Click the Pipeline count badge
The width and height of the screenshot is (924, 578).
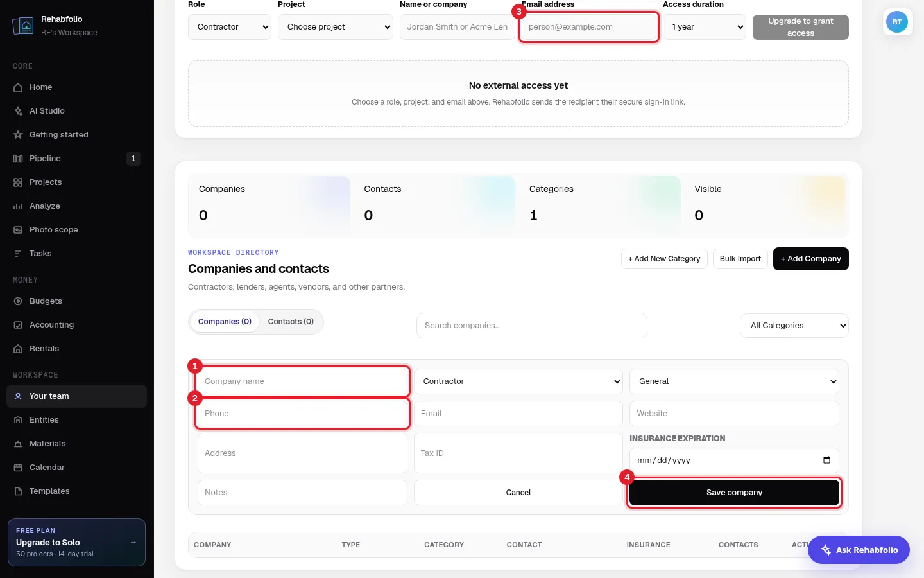click(x=133, y=159)
